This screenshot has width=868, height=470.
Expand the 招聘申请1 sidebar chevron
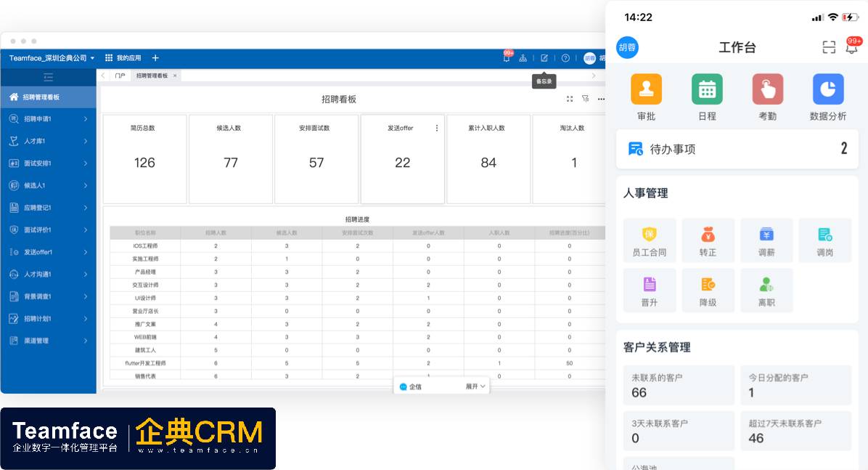pyautogui.click(x=86, y=118)
